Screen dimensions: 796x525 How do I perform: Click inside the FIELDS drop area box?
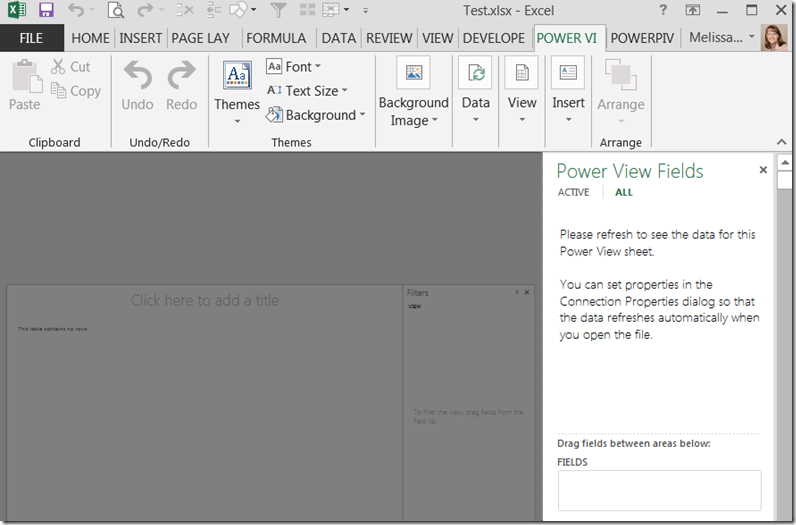(x=659, y=490)
